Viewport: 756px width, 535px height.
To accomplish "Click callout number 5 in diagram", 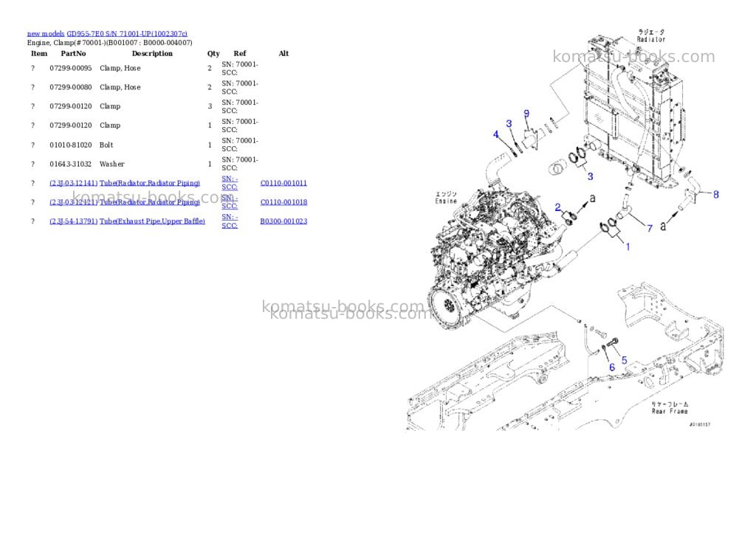I will pos(625,360).
